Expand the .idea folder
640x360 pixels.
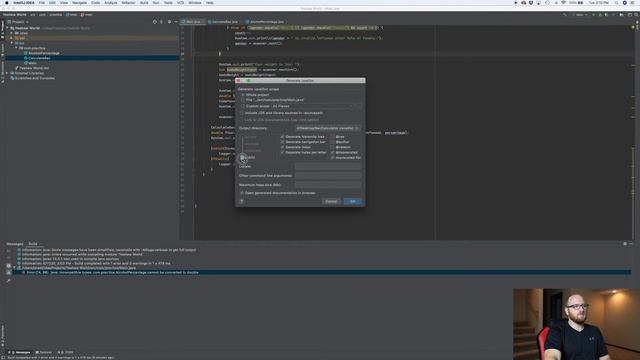(12, 33)
